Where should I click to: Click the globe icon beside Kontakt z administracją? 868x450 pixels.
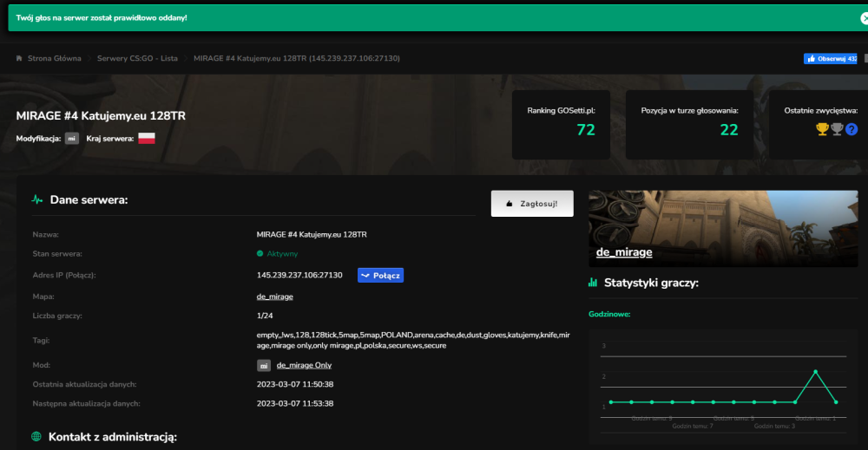tap(36, 437)
